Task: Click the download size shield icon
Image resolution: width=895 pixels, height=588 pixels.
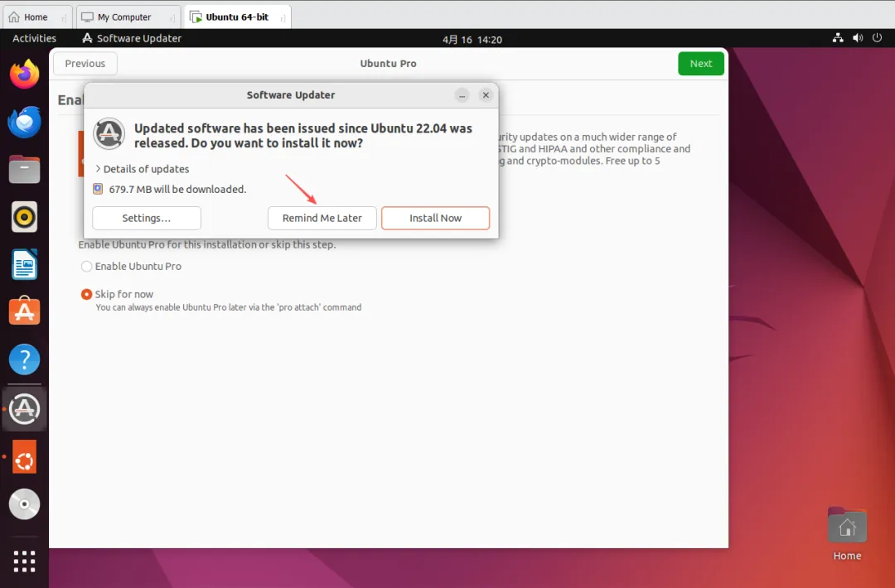Action: (98, 189)
